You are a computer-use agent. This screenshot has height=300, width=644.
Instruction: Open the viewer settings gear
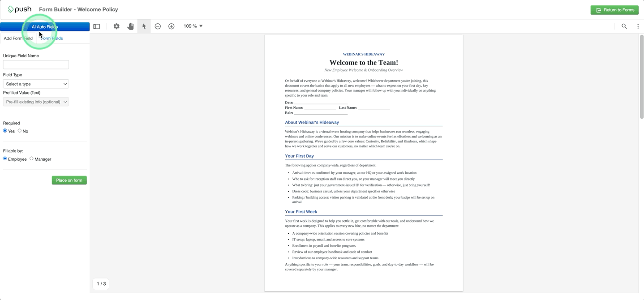(x=116, y=26)
